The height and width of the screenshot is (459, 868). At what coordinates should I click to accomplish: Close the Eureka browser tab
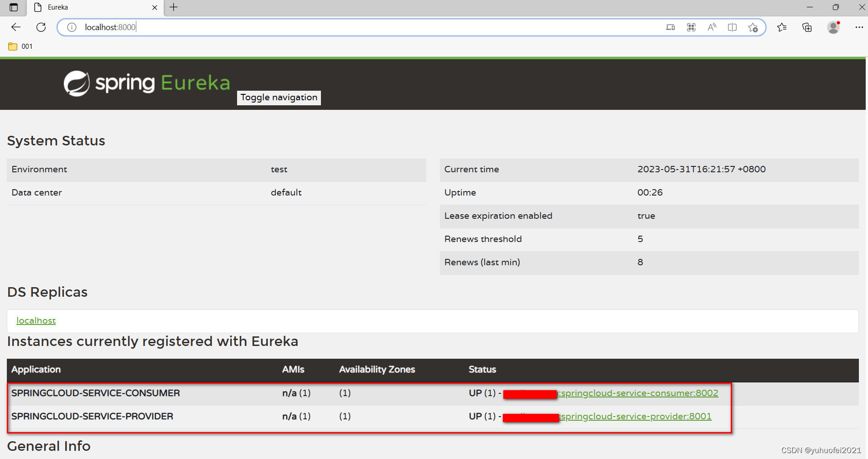coord(155,7)
